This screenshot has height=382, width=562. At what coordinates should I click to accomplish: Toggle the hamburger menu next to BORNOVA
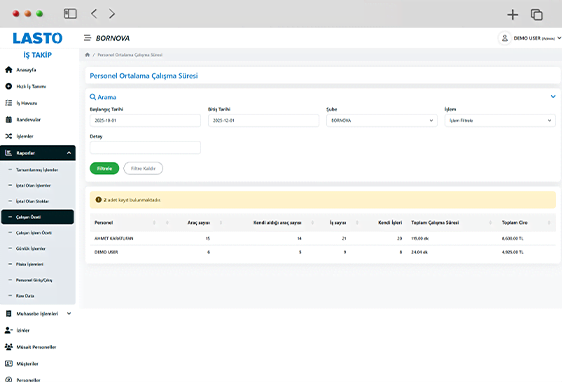pyautogui.click(x=87, y=38)
